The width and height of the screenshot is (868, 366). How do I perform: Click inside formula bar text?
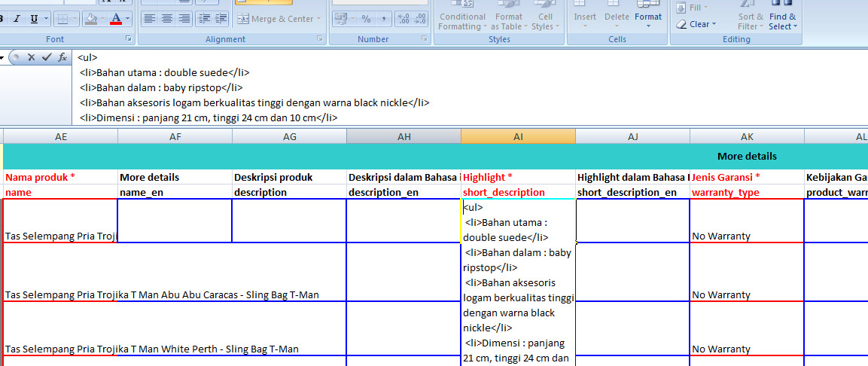point(470,87)
